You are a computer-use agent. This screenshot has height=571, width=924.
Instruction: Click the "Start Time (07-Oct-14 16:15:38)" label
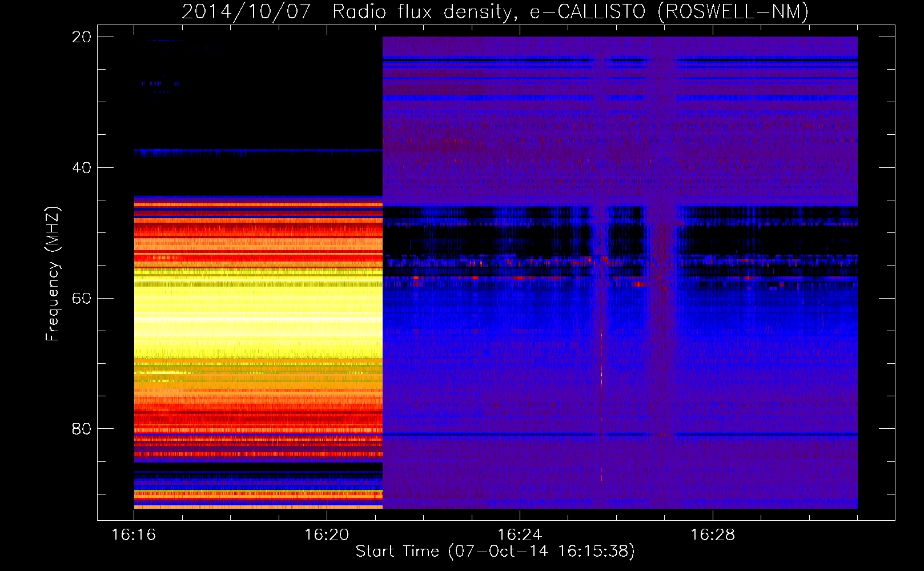pyautogui.click(x=495, y=552)
